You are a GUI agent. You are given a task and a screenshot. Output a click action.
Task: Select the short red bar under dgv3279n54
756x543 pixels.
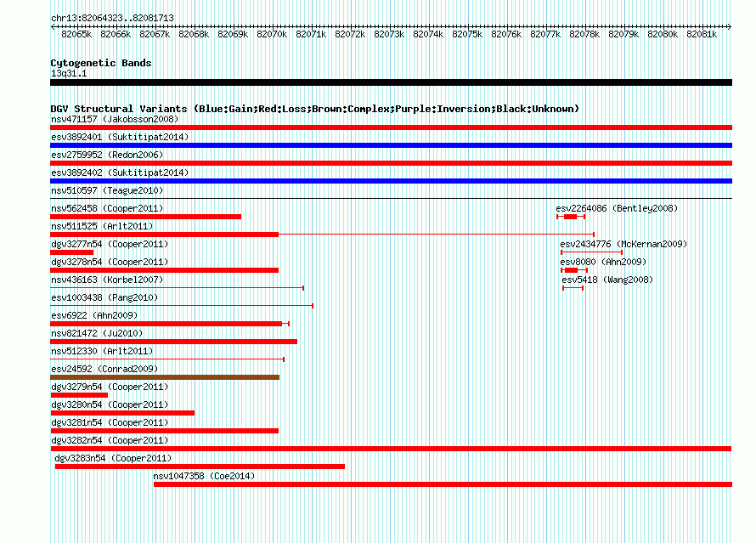(79, 395)
